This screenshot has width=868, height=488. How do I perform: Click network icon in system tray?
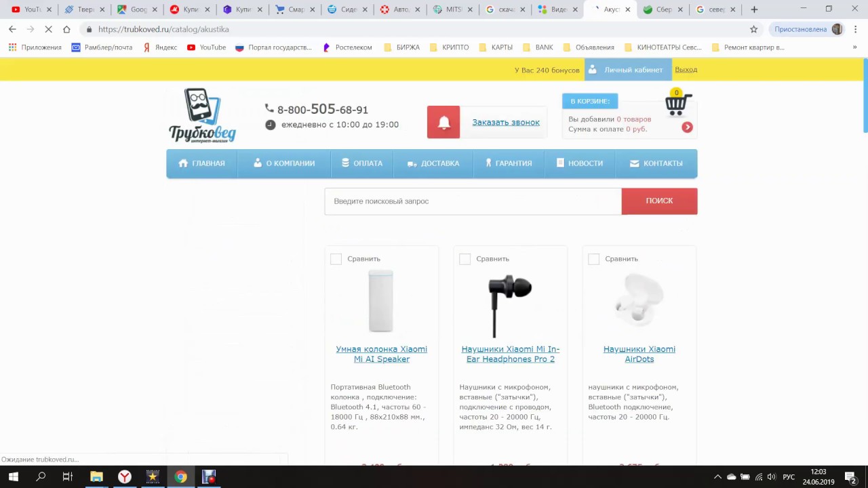click(759, 477)
